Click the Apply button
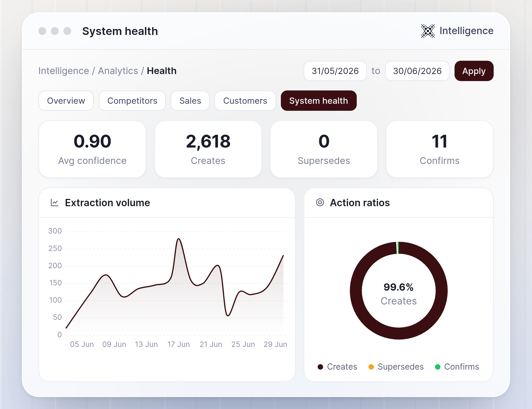Image resolution: width=532 pixels, height=409 pixels. coord(474,71)
